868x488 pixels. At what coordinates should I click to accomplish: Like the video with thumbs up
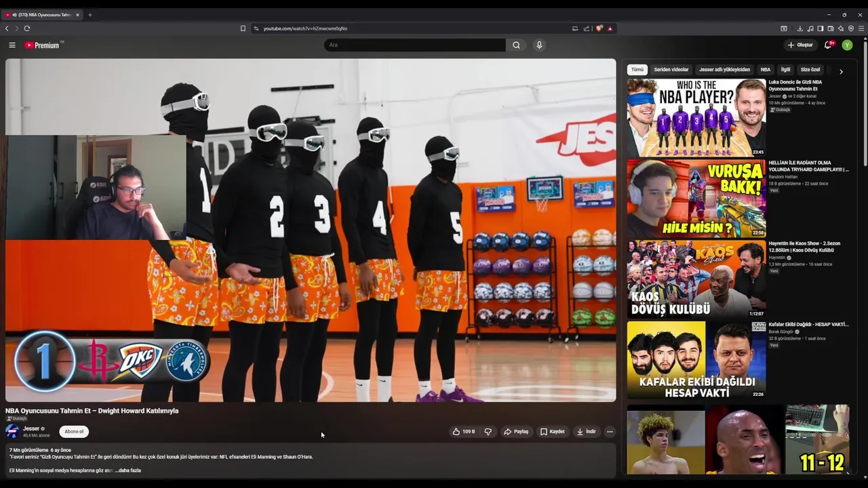[x=464, y=431]
